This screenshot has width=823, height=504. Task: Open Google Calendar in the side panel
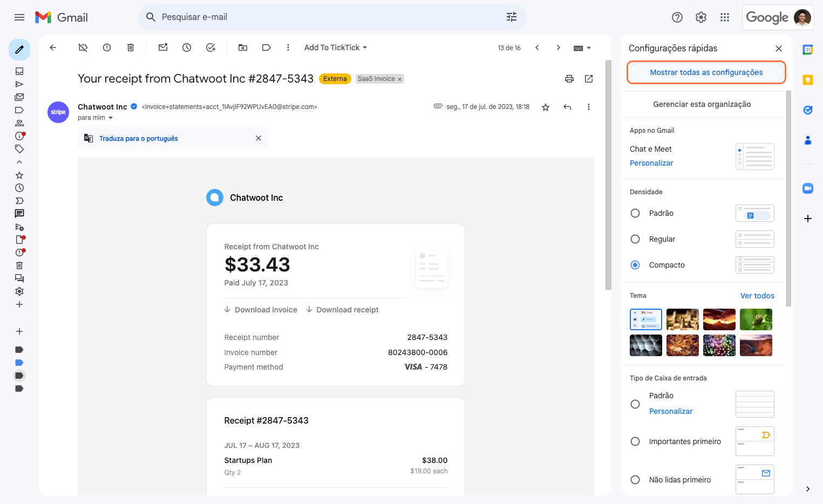[x=808, y=50]
